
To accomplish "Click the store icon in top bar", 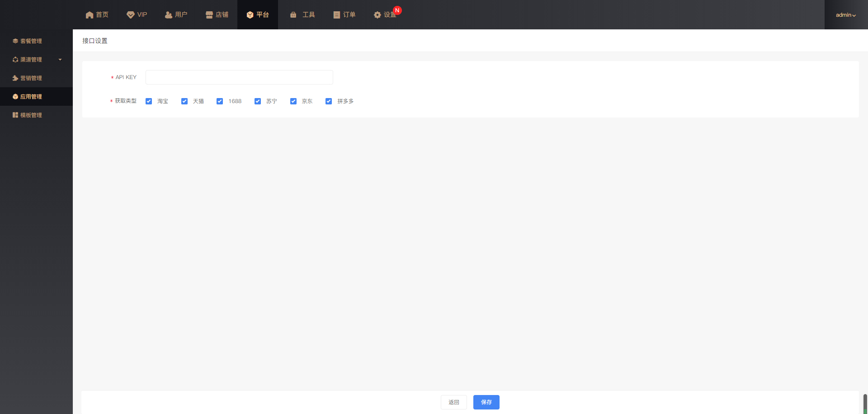I will 209,15.
